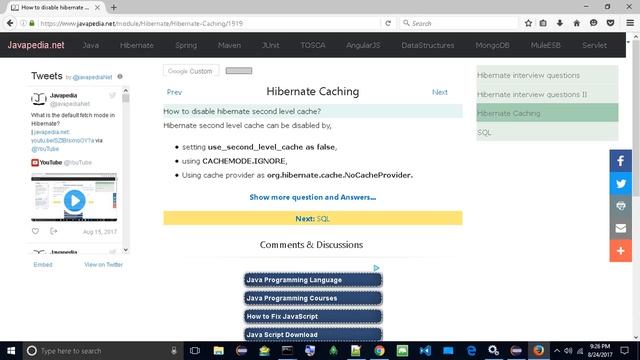Click the Javapedia.net site logo
The image size is (640, 360).
[36, 45]
